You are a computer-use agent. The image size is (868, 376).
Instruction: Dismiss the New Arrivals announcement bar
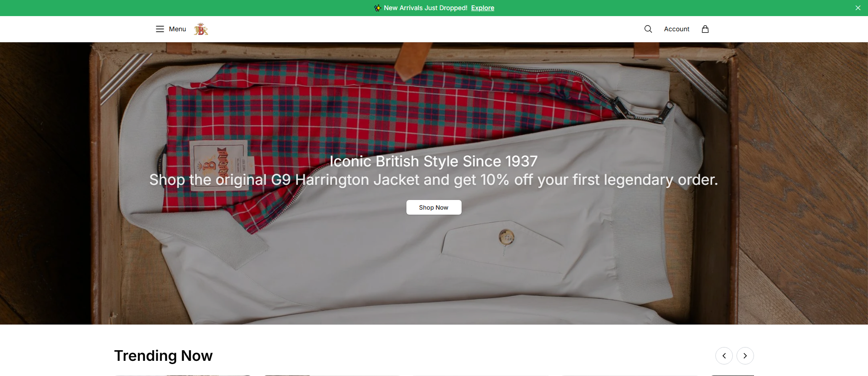point(858,8)
